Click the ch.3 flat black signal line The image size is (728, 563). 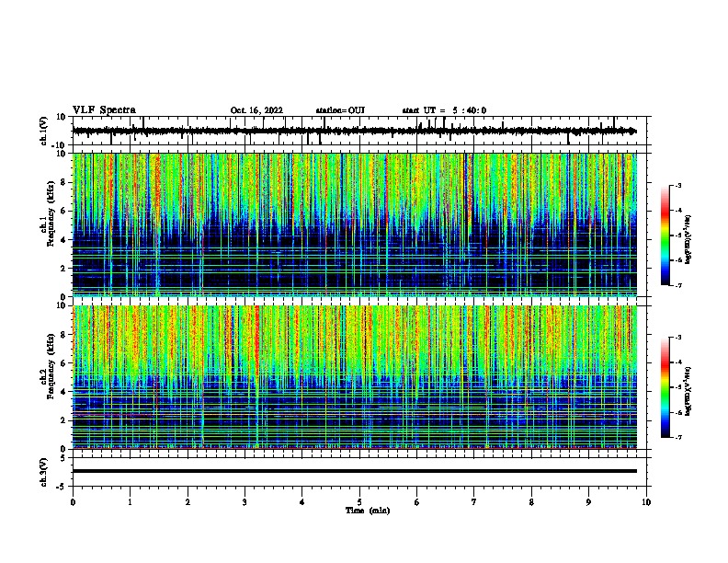354,471
